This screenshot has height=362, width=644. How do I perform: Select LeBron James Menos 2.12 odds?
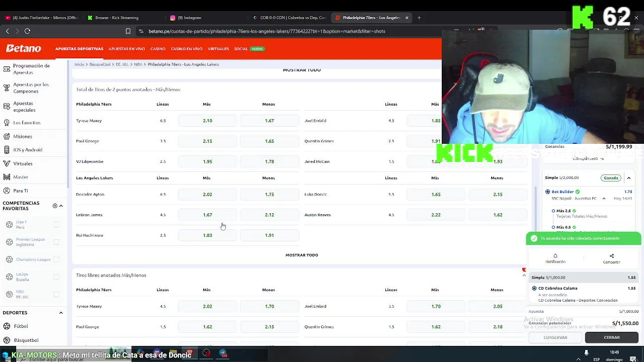[269, 215]
